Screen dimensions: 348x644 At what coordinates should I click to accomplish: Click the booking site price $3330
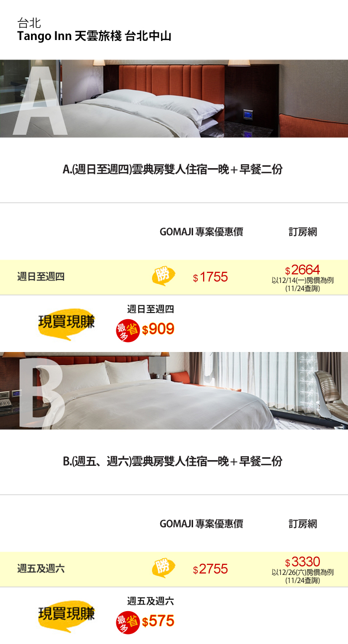[302, 562]
